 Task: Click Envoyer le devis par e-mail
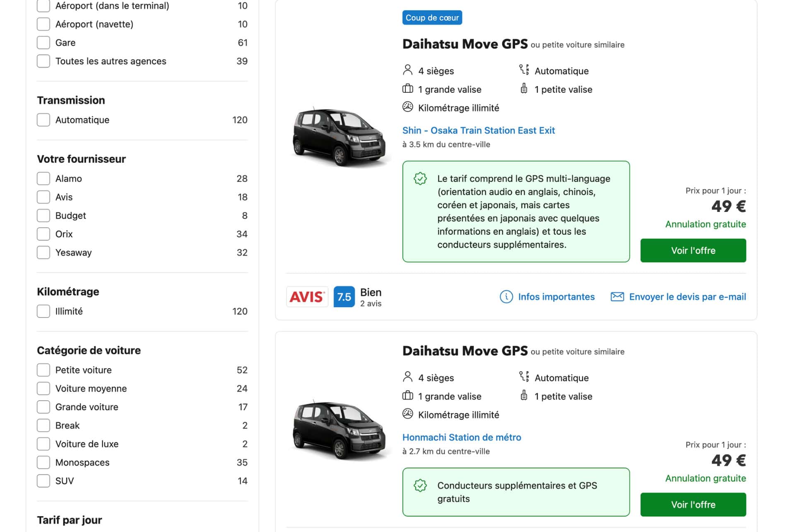[687, 297]
